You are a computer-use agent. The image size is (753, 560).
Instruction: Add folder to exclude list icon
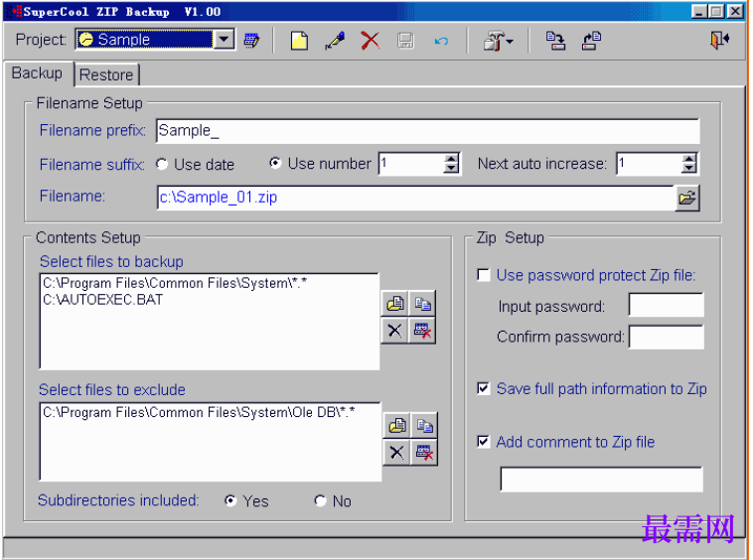point(396,425)
